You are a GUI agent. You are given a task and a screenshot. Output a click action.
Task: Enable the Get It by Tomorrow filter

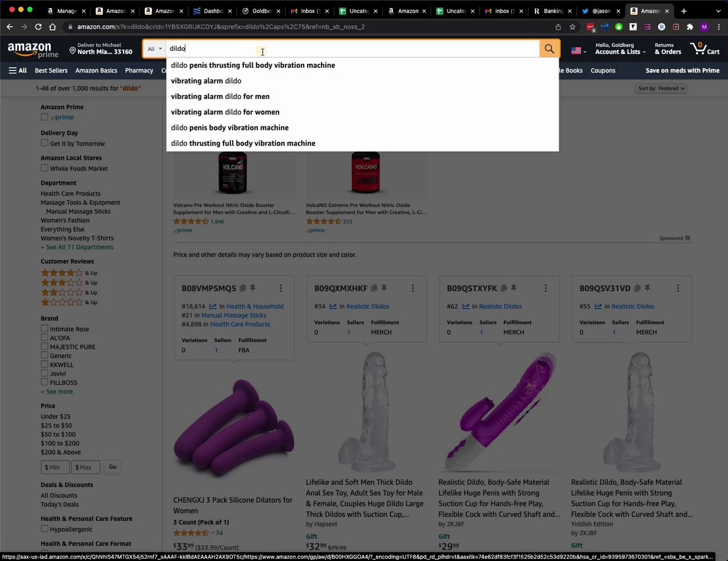(x=44, y=143)
